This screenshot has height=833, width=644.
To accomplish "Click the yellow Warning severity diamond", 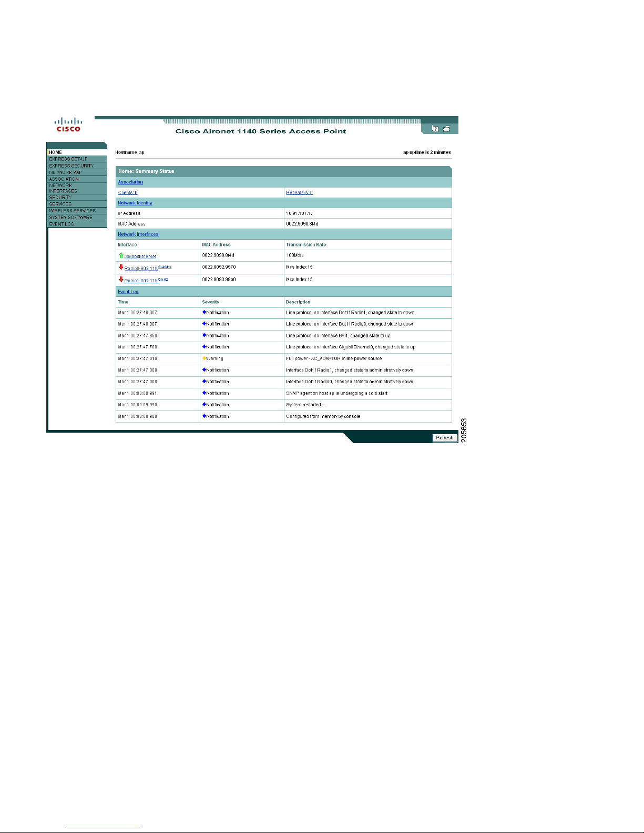I will (204, 358).
